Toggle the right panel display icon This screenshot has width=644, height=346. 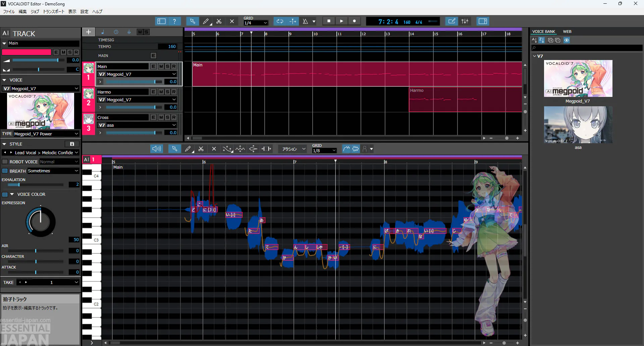tap(483, 21)
